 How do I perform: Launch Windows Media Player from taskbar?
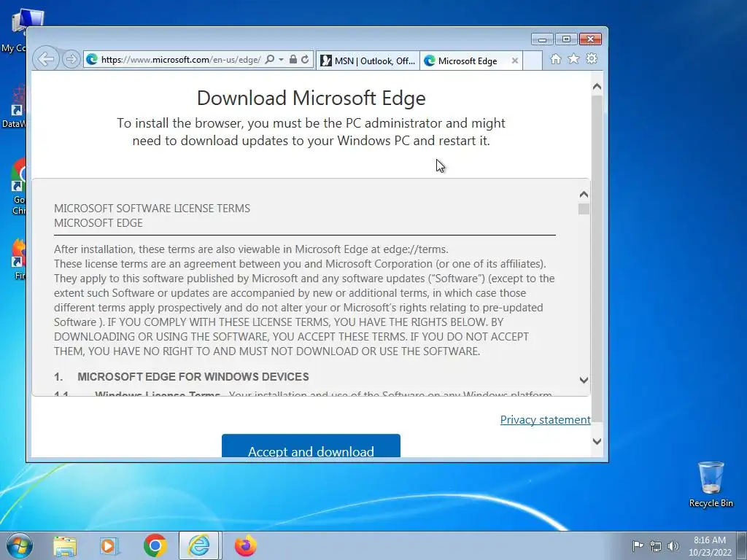click(x=109, y=545)
